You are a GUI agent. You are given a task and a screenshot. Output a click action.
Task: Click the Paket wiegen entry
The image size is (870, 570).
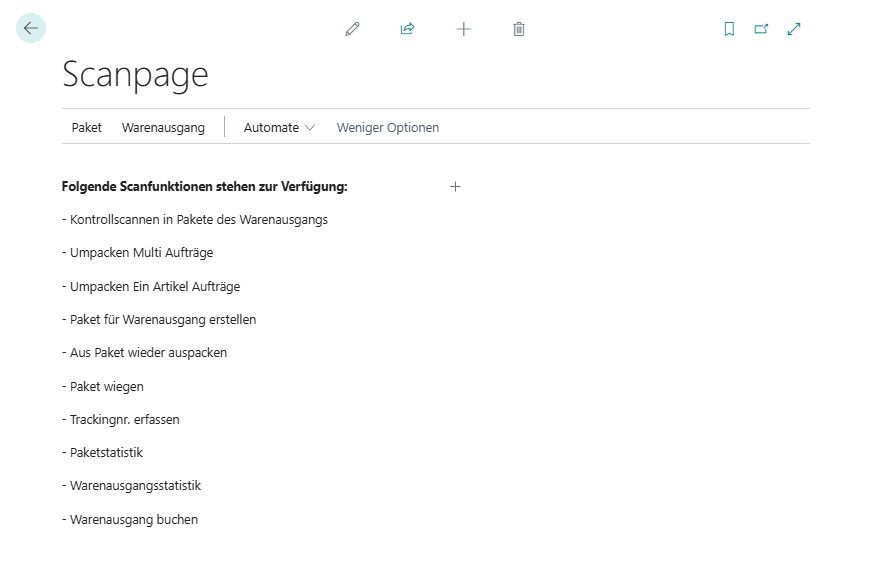click(106, 386)
